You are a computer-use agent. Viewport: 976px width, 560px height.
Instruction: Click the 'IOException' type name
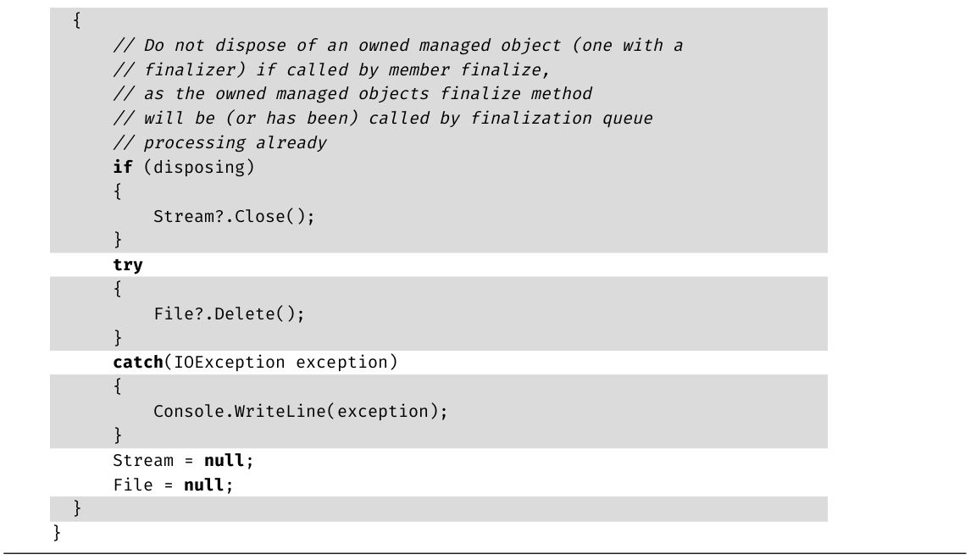(x=230, y=363)
